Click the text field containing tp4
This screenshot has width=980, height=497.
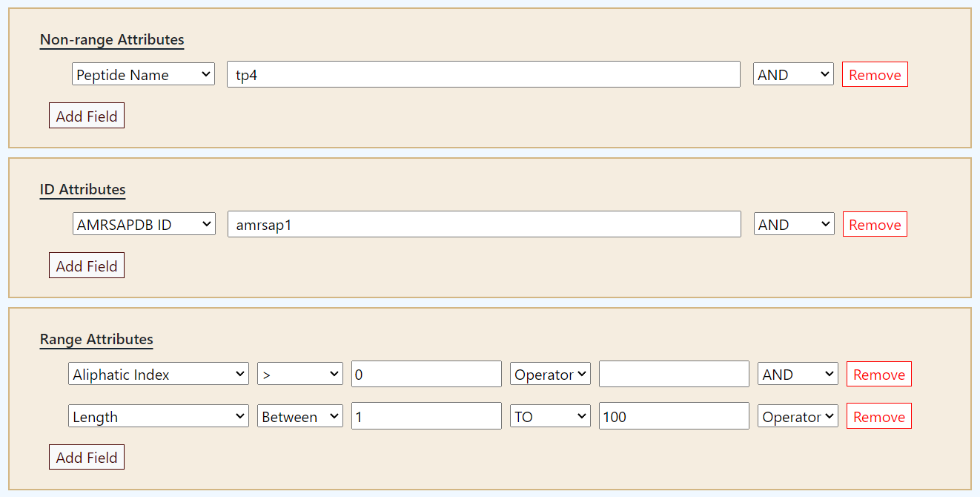[x=483, y=74]
